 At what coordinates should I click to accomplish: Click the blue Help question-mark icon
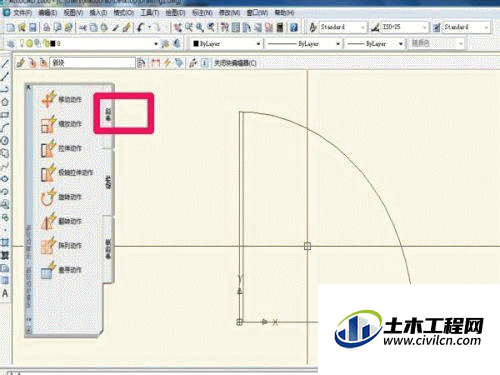point(294,27)
